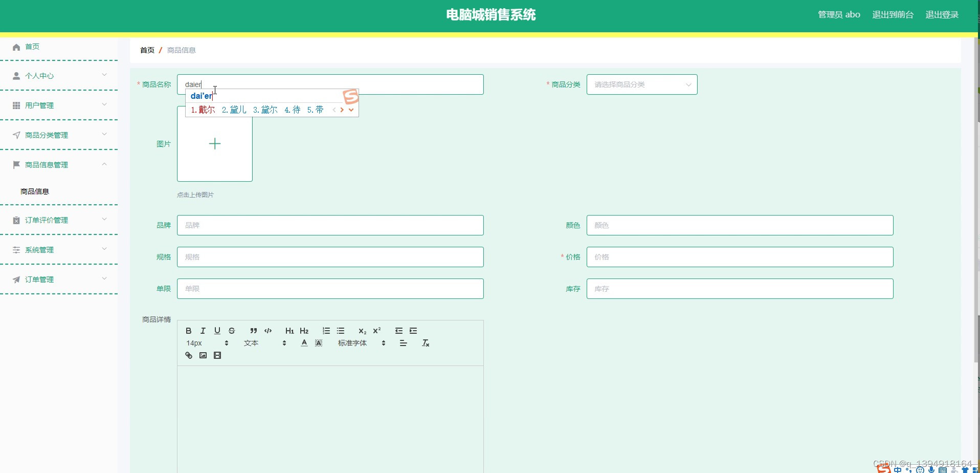Open the text alignment picker
Image resolution: width=980 pixels, height=473 pixels.
pos(404,343)
